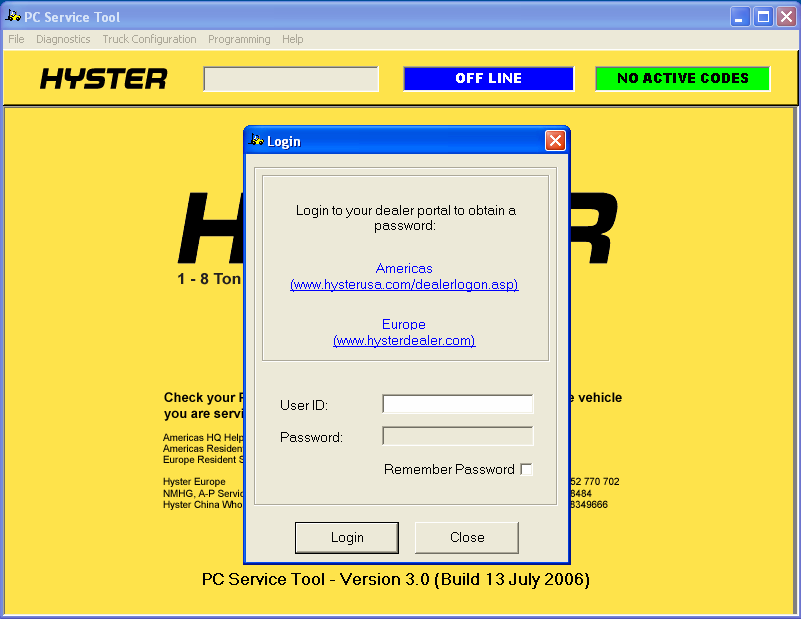Click the Hyster logo in header

tap(103, 79)
